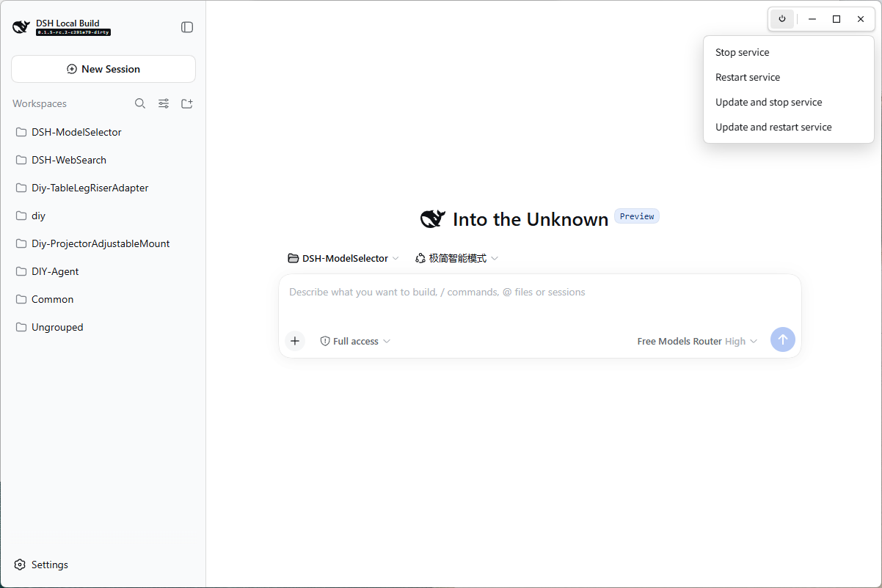Viewport: 882px width, 588px height.
Task: Open the diy workspace
Action: tap(103, 216)
